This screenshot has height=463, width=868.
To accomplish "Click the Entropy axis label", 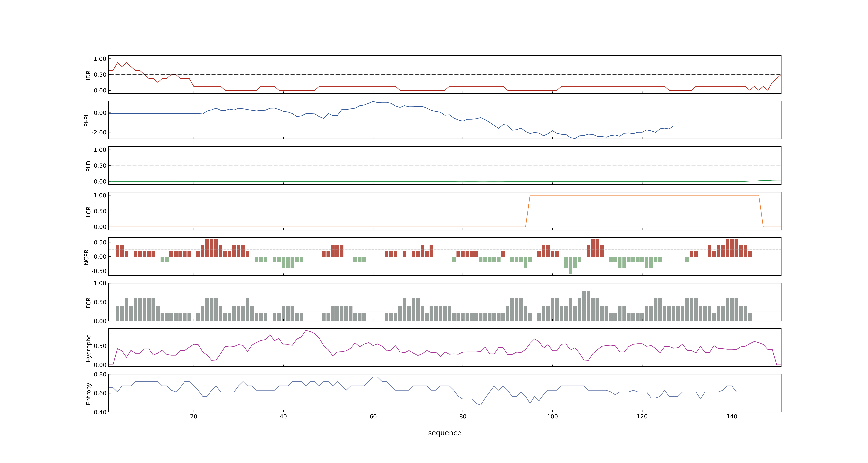I will point(88,393).
